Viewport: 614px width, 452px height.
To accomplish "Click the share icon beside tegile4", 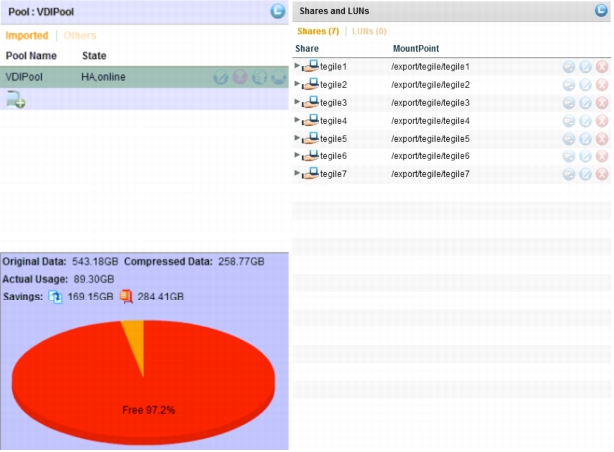I will pos(311,120).
